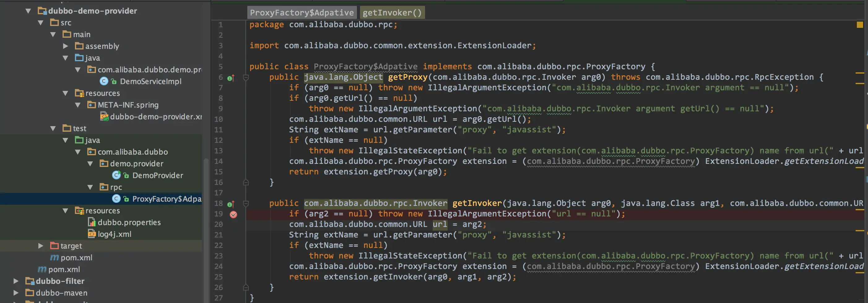Expand the assembly folder

point(66,46)
